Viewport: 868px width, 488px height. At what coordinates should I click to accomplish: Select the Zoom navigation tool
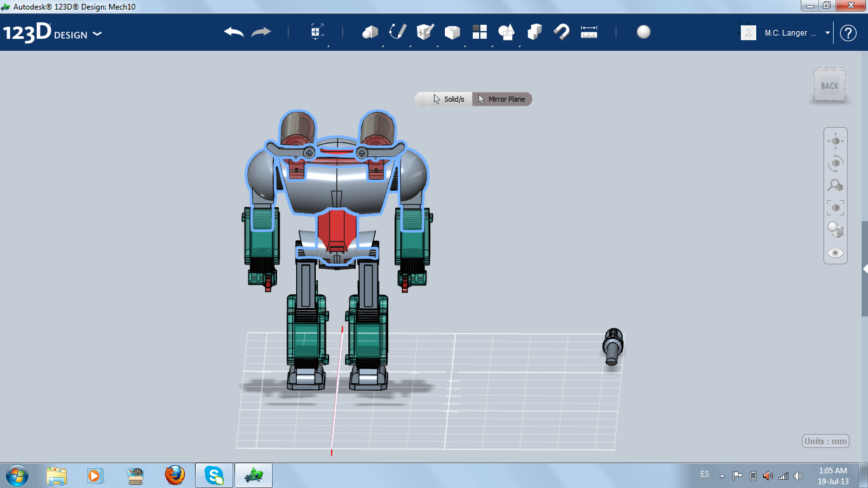pyautogui.click(x=836, y=186)
